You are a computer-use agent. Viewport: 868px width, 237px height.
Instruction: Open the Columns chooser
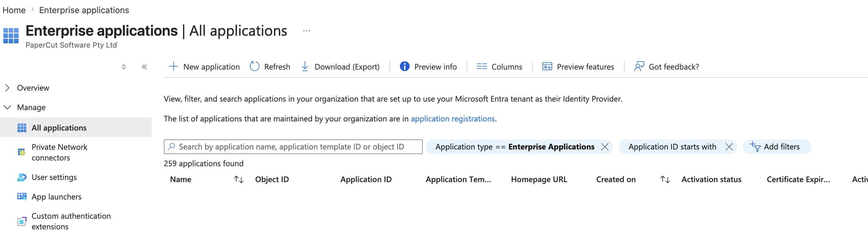click(x=499, y=66)
